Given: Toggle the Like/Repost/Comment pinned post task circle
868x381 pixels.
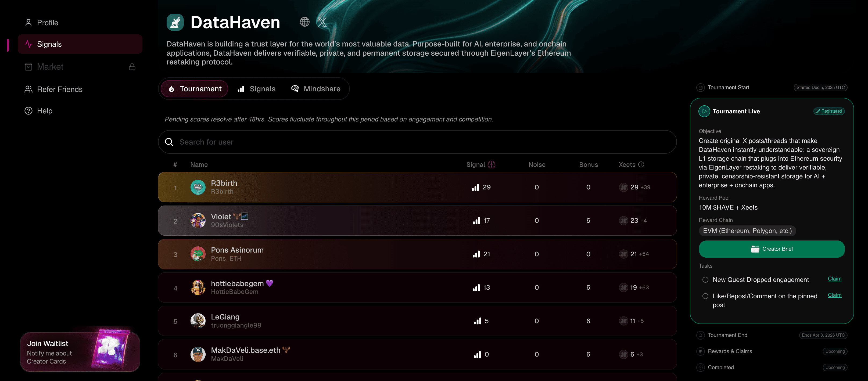Looking at the screenshot, I should [705, 296].
